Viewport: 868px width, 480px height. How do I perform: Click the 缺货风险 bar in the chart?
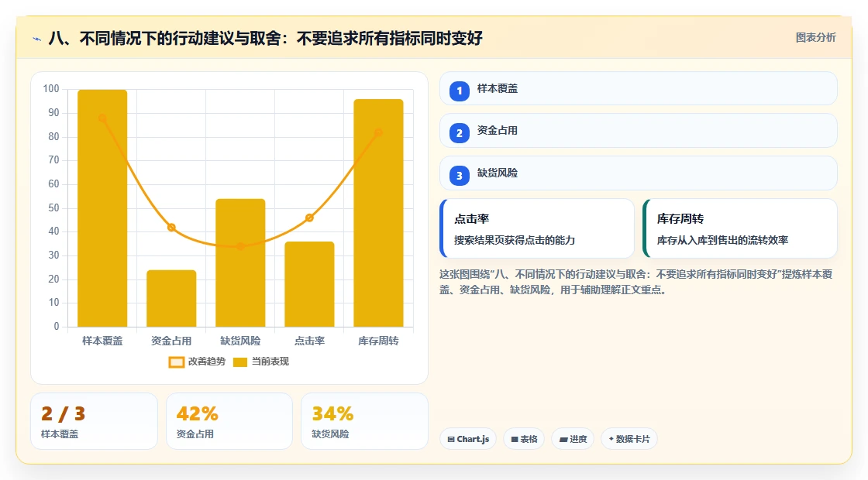[240, 262]
